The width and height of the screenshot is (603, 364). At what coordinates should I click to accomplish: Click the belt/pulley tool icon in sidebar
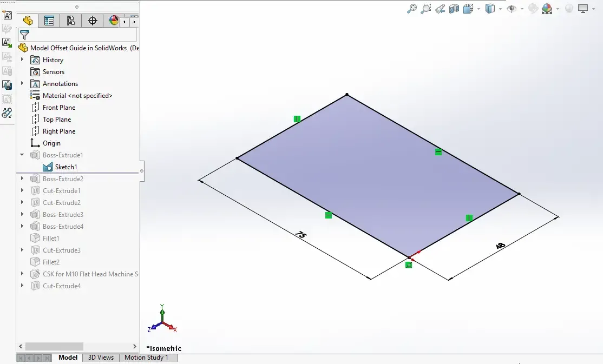(x=7, y=113)
